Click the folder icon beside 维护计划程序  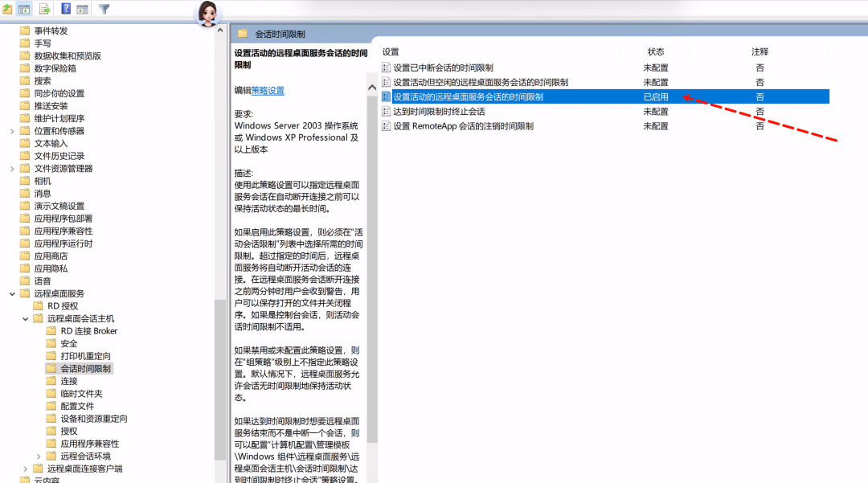coord(24,118)
